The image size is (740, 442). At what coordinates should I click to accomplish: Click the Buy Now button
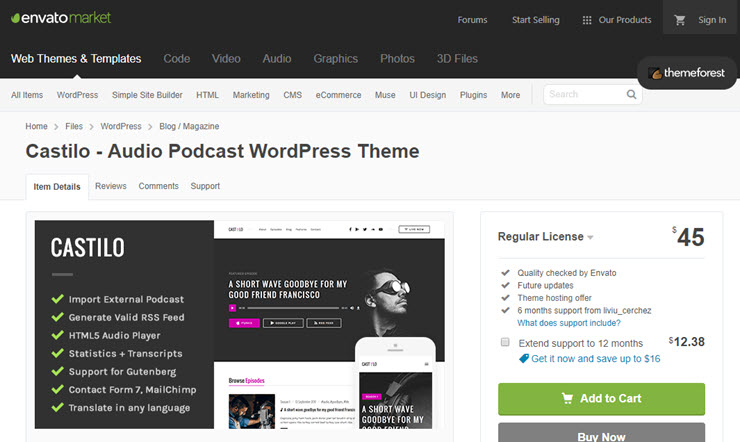pyautogui.click(x=601, y=433)
